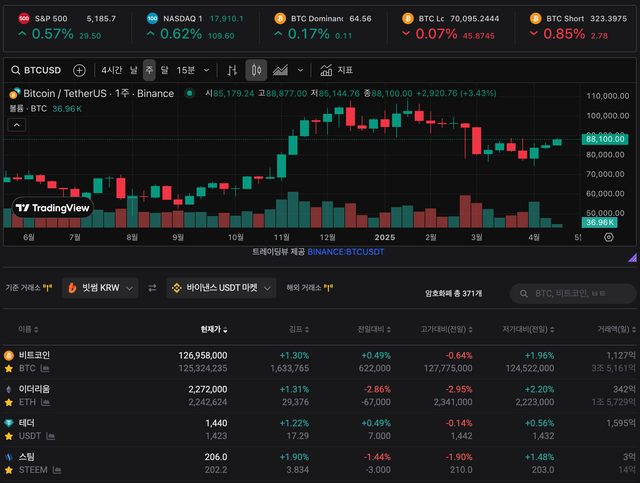Add a symbol to compare with the plus icon
The width and height of the screenshot is (640, 483).
[x=79, y=70]
